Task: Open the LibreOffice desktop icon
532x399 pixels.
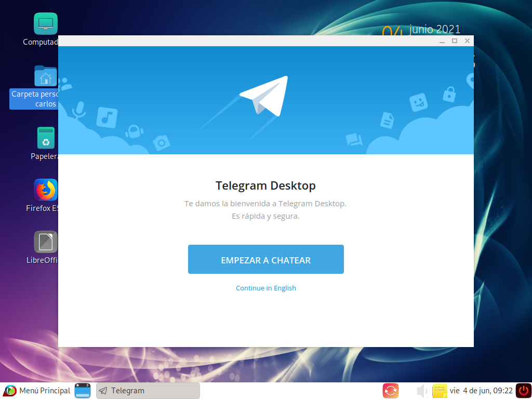Action: coord(46,242)
